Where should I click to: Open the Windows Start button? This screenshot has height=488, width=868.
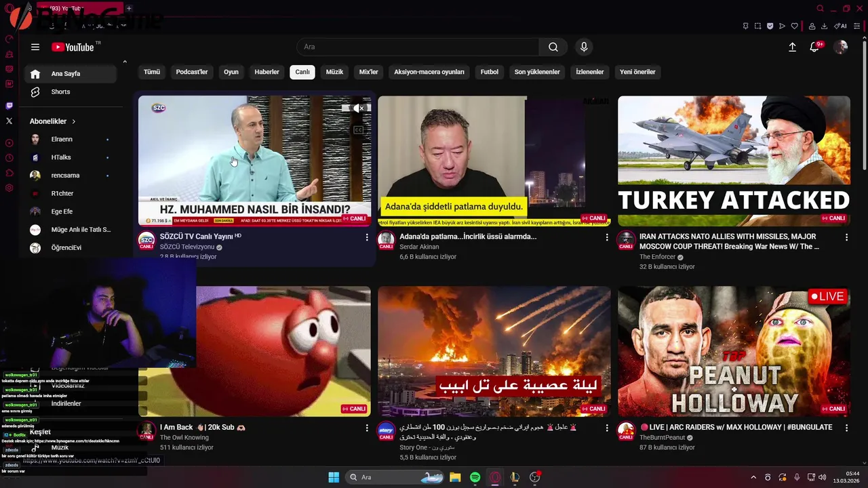click(334, 477)
